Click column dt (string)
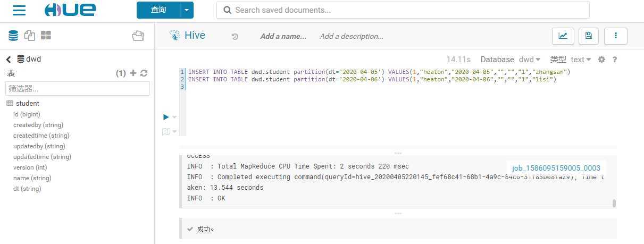Screen dimensions: 644x244 pos(27,189)
